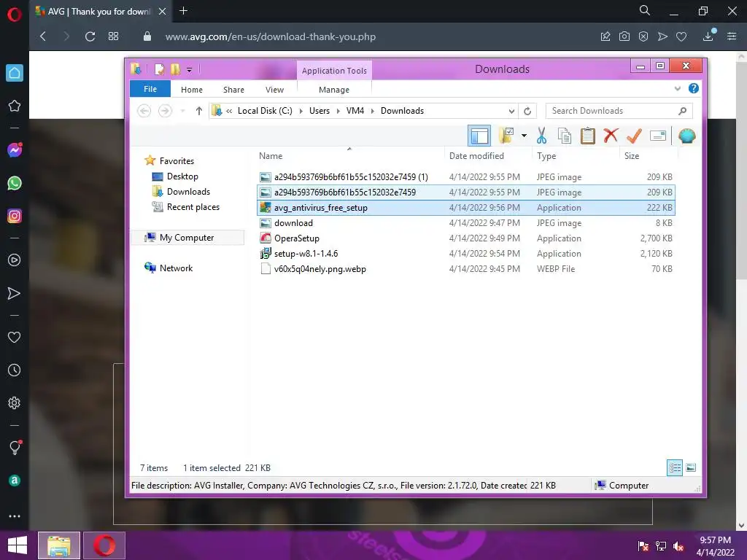Reload page in Opera browser
The image size is (747, 560).
[90, 36]
